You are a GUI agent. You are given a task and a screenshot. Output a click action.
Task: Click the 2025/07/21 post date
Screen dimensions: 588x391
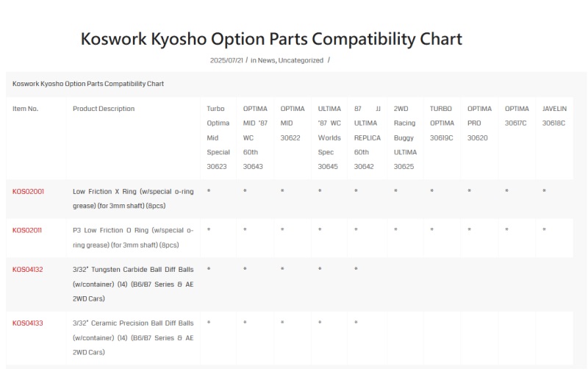[226, 60]
